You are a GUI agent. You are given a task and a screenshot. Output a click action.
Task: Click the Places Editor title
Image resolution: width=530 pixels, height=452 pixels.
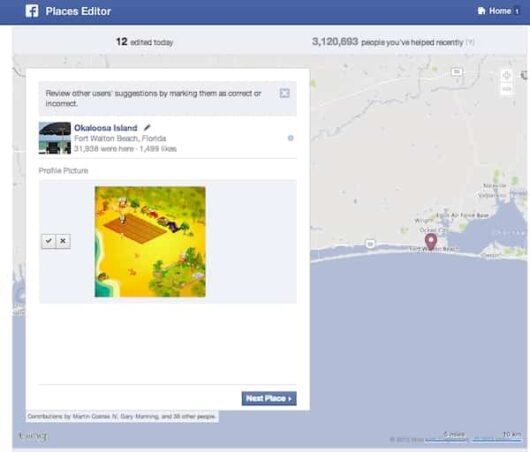[x=78, y=11]
